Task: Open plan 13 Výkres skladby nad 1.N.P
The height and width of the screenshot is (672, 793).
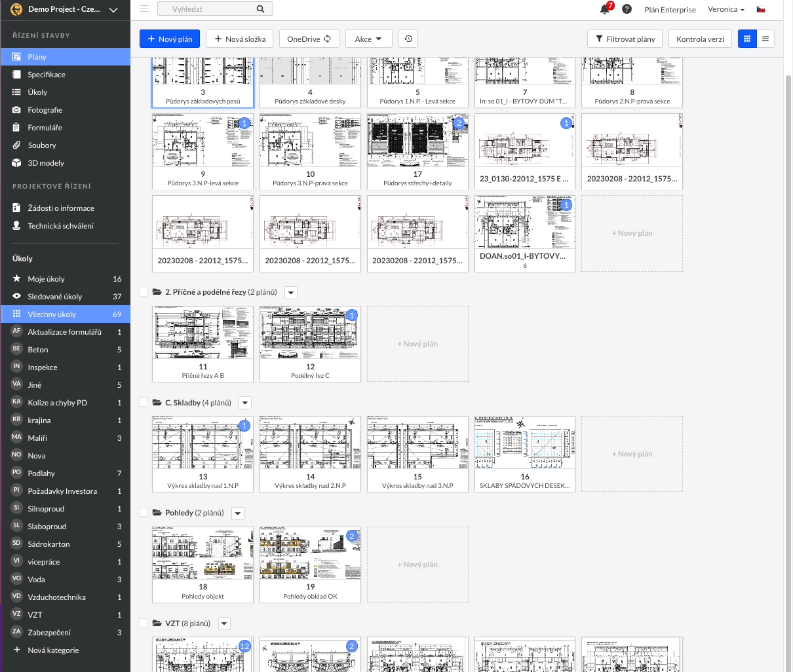Action: point(203,454)
